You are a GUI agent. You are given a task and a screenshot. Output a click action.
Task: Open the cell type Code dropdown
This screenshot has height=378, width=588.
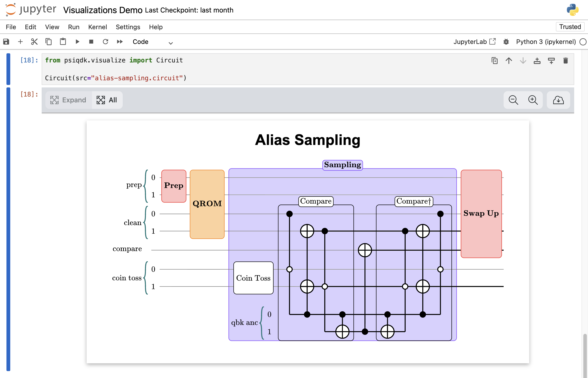(153, 42)
